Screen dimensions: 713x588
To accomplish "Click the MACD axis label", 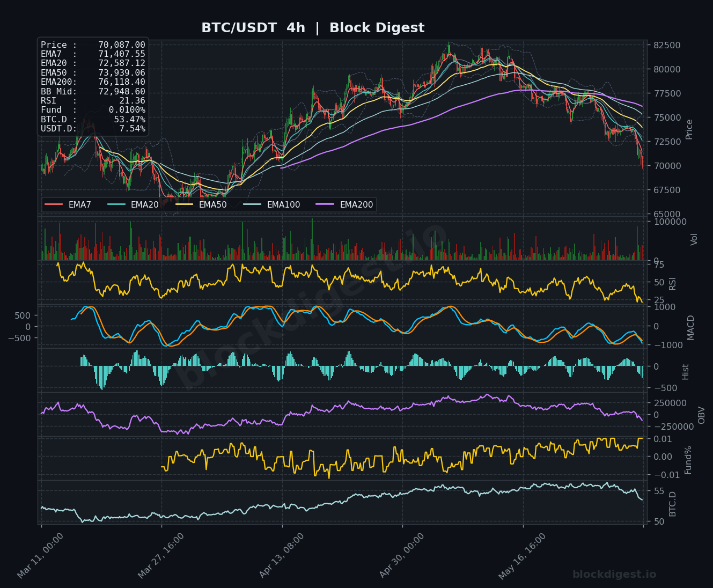I will coord(690,327).
